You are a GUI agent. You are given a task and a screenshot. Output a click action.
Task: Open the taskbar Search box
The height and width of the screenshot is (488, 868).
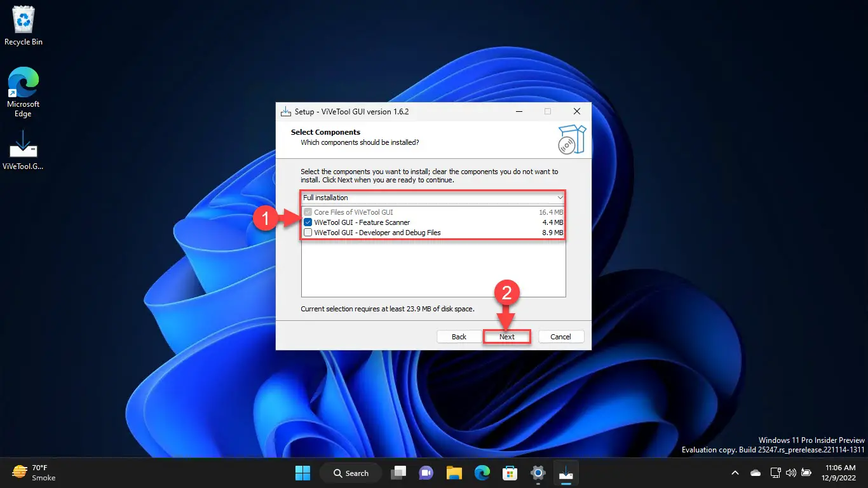click(x=350, y=473)
